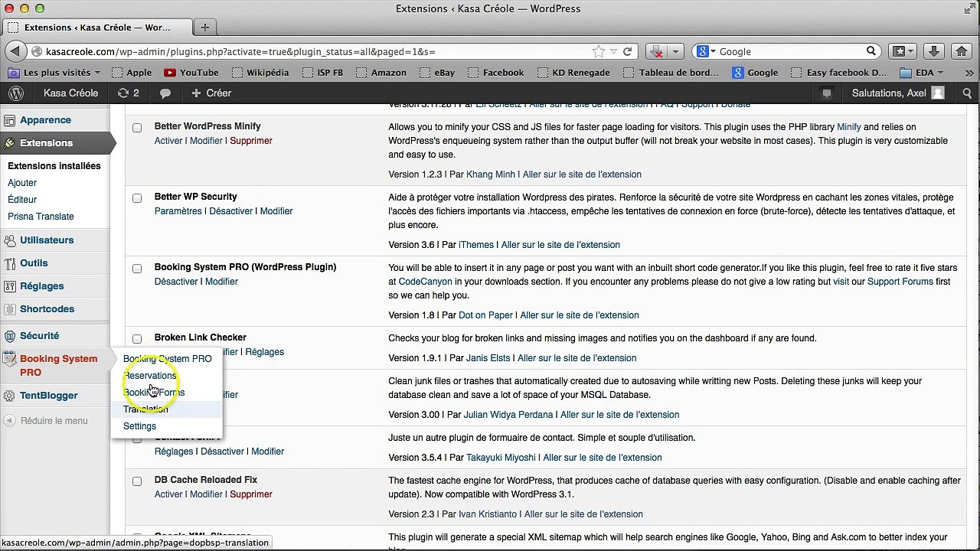Open updates icon showing 2
Viewport: 980px width, 551px height.
[129, 93]
